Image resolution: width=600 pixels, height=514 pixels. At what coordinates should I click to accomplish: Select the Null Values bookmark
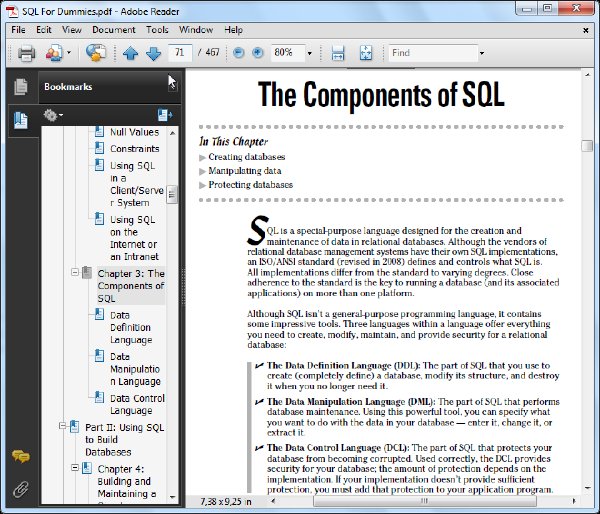pos(134,132)
